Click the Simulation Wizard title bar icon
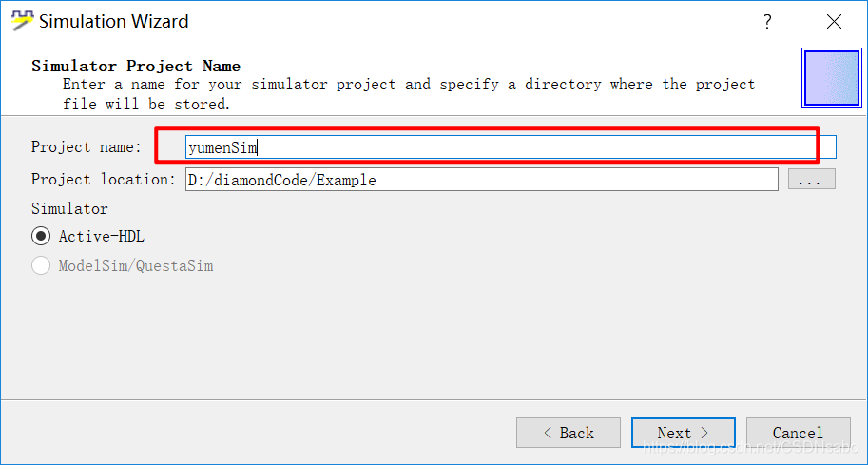This screenshot has height=465, width=868. click(22, 21)
